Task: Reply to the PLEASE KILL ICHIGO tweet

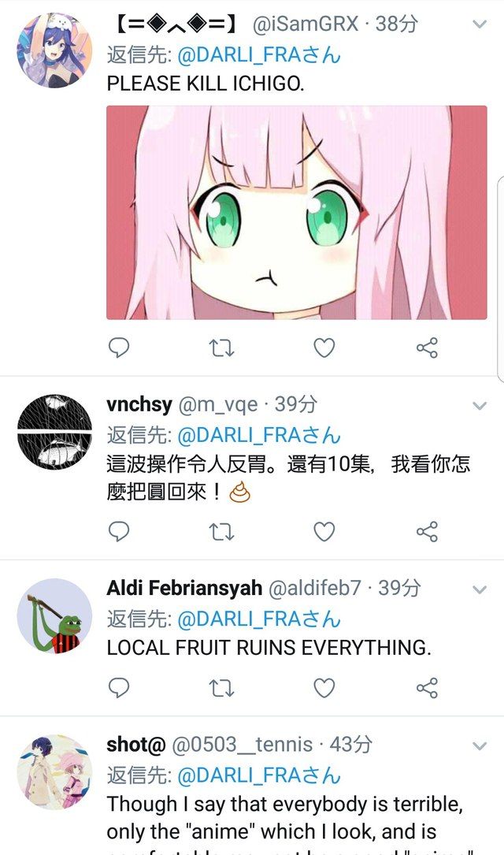Action: (119, 348)
